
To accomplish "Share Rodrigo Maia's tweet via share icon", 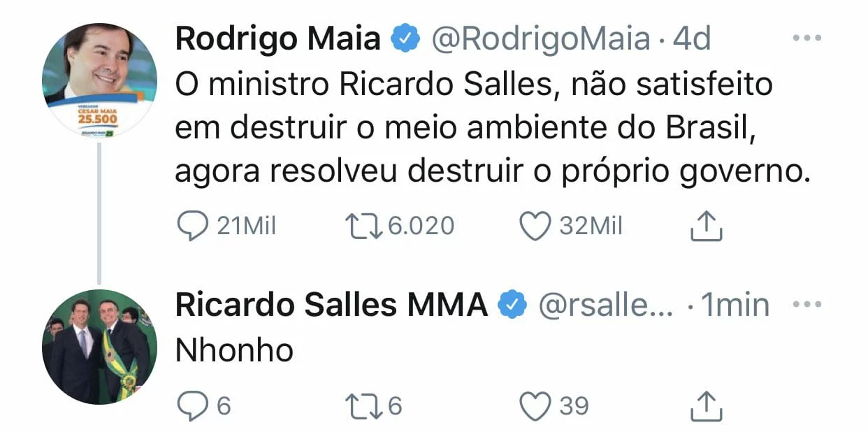I will point(706,226).
